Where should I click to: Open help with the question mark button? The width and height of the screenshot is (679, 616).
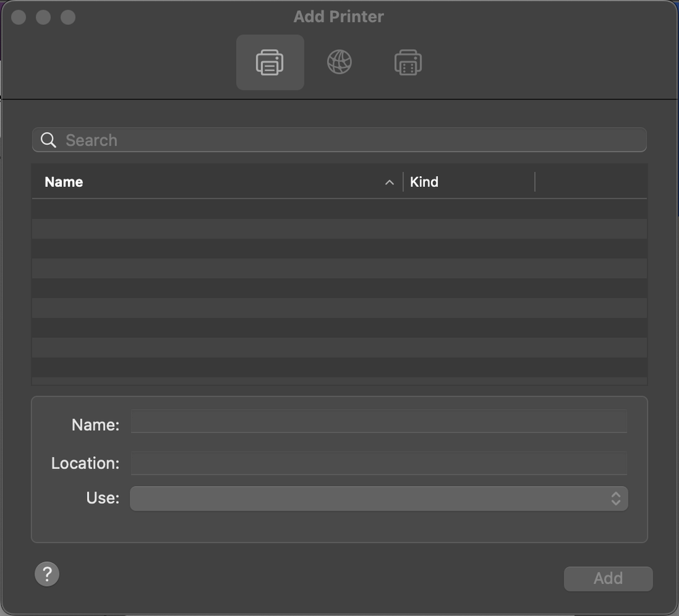47,574
